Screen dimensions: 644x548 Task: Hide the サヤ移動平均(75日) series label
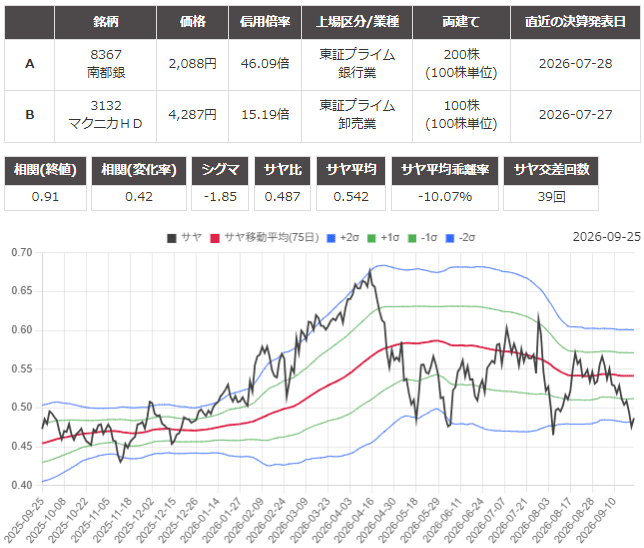pos(271,237)
